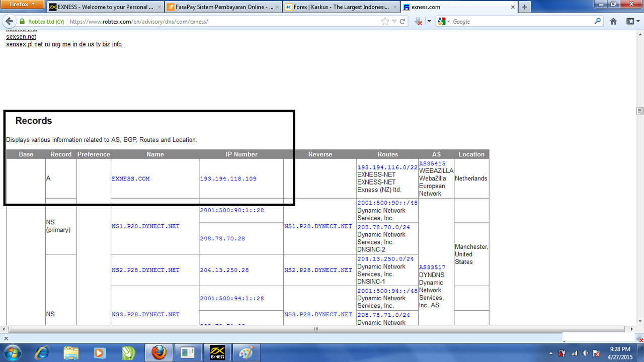644x362 pixels.
Task: Open the 'org' domain variant link
Action: tap(56, 44)
